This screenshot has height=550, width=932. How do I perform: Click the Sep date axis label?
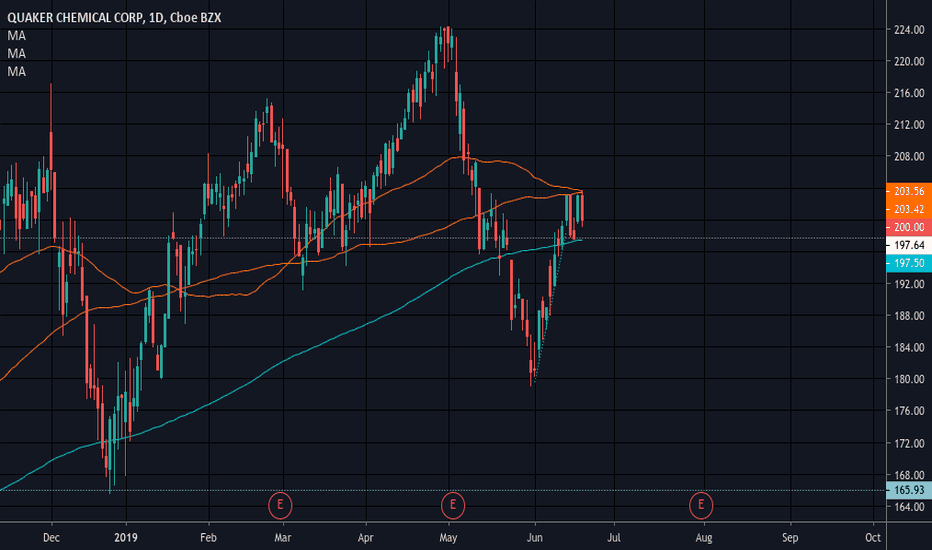click(x=790, y=538)
